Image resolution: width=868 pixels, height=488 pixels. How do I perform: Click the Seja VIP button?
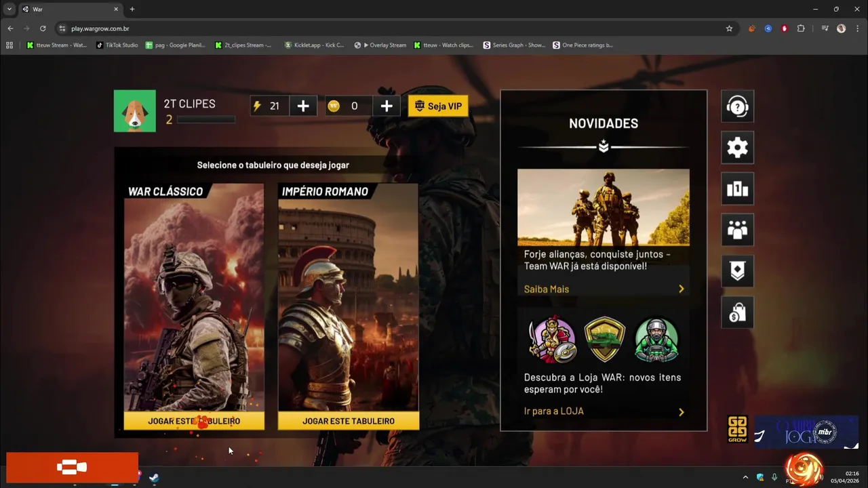(438, 106)
